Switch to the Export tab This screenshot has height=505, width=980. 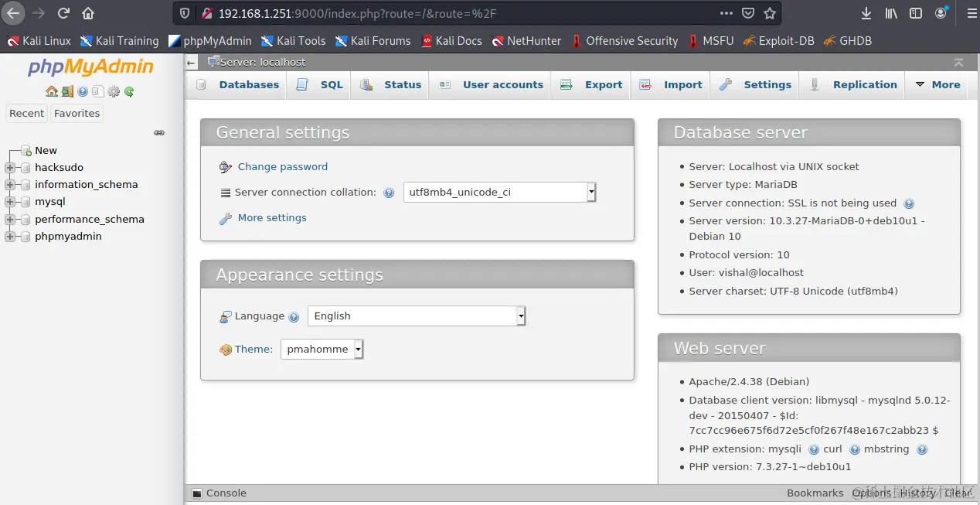tap(592, 85)
